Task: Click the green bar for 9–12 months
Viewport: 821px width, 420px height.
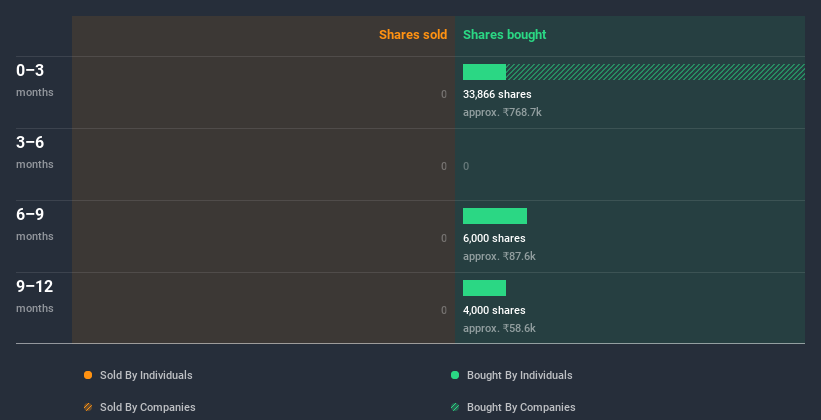Action: tap(484, 288)
